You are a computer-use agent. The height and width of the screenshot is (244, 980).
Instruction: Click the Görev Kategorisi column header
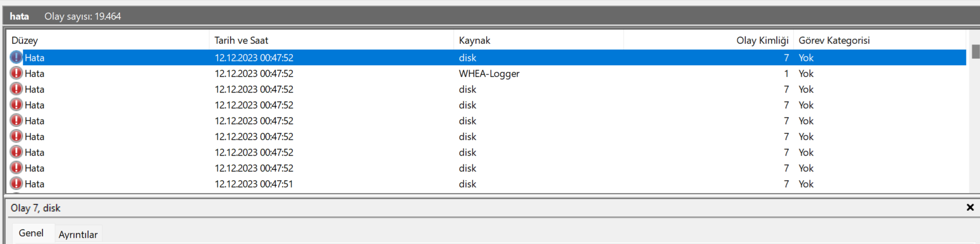point(834,40)
